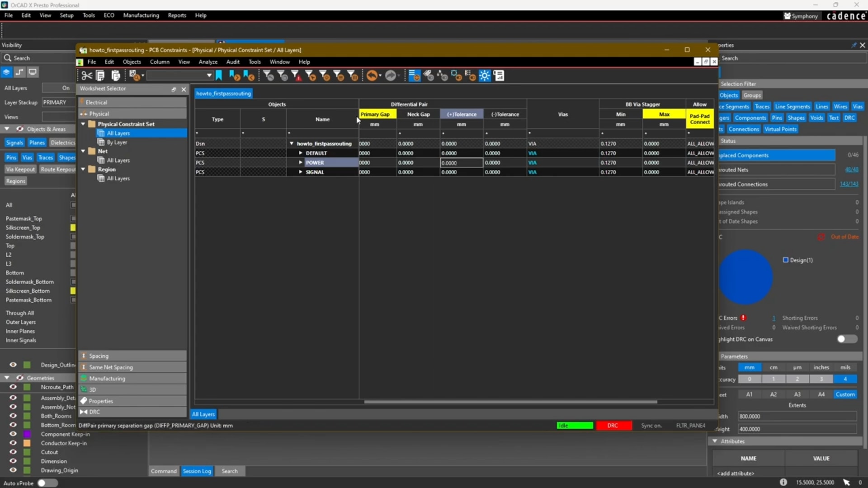Click the purple Component Keep-in color swatch
This screenshot has height=488, width=868.
pos(27,434)
